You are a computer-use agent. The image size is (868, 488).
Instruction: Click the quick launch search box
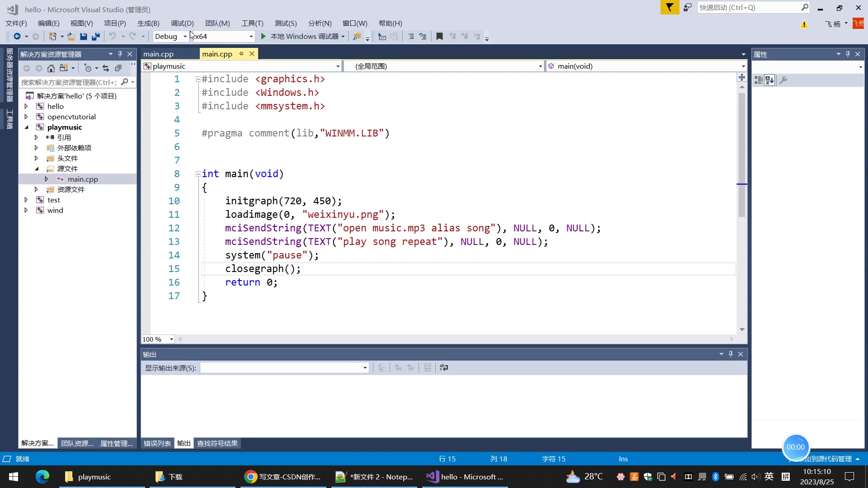tap(749, 8)
